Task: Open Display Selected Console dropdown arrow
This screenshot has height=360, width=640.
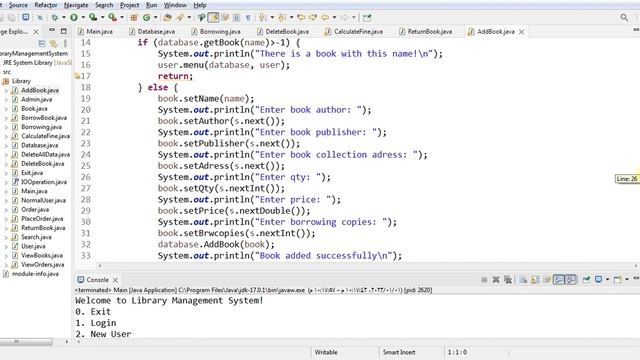Action: point(607,280)
